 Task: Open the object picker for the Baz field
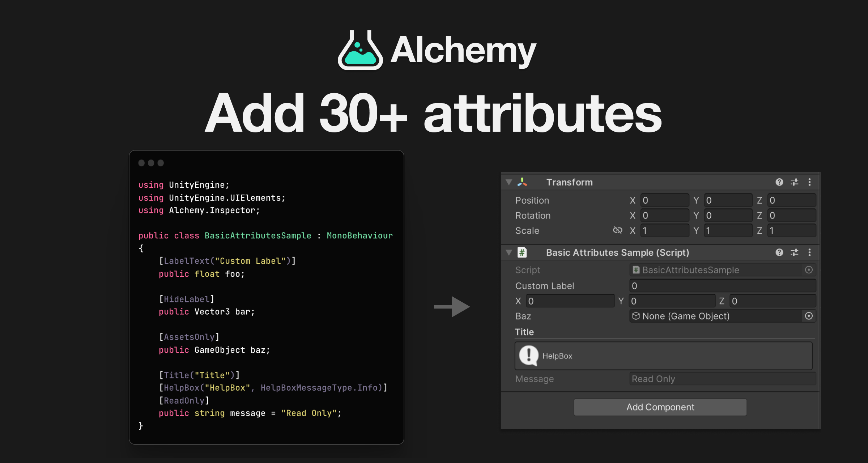tap(809, 316)
